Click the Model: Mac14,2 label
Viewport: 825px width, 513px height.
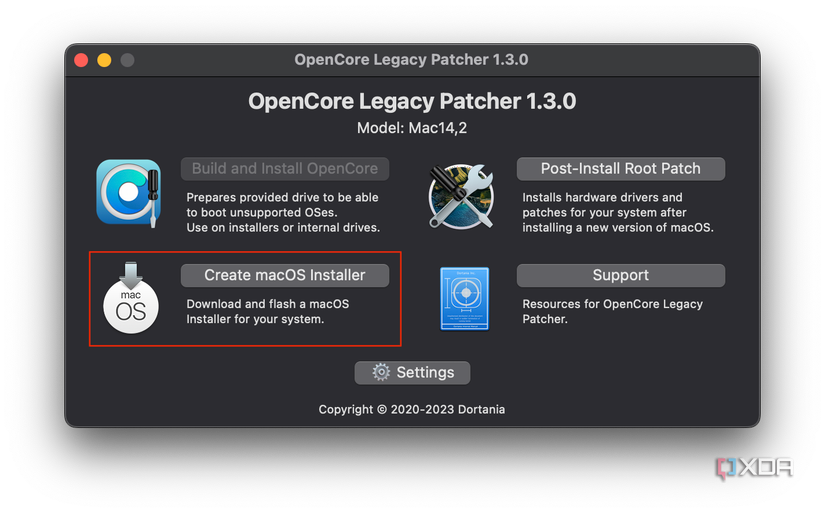pyautogui.click(x=412, y=129)
